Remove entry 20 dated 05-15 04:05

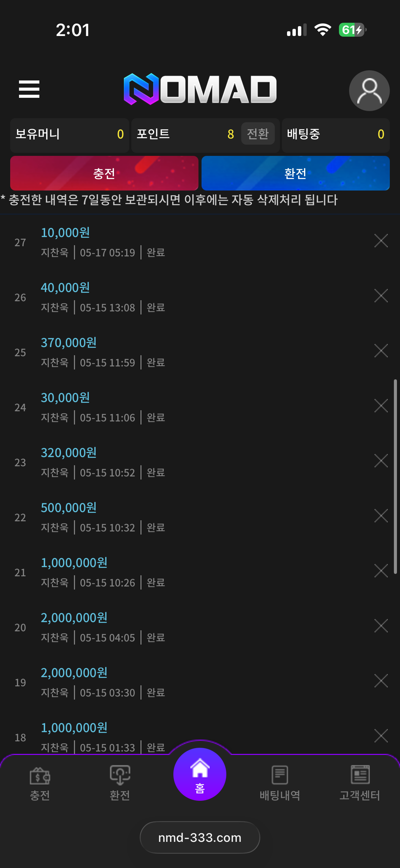[x=381, y=626]
